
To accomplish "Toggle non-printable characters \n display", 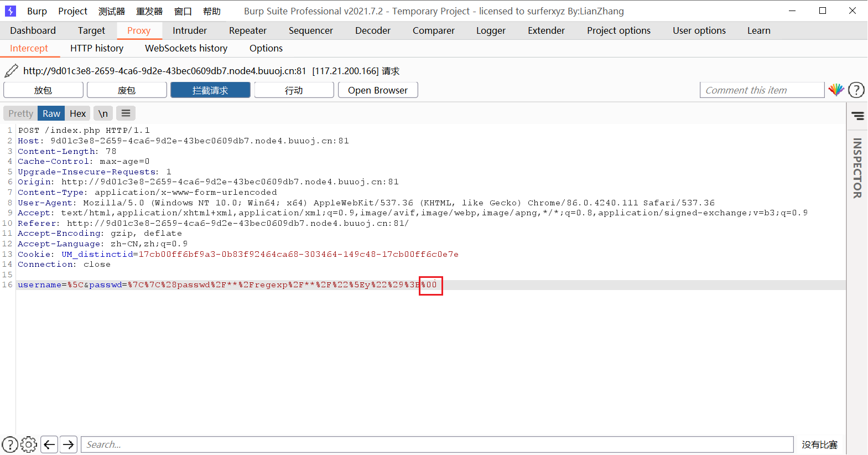I will pos(103,113).
